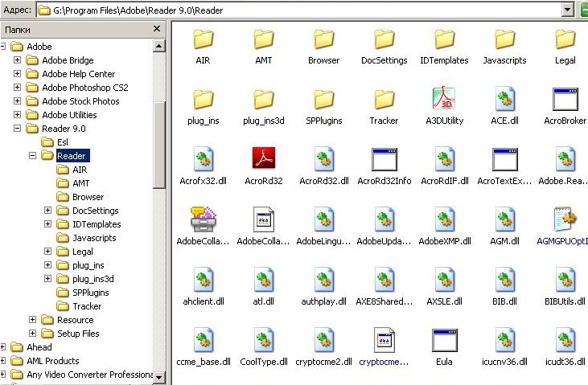Expand the Setup Files tree node

pyautogui.click(x=33, y=334)
